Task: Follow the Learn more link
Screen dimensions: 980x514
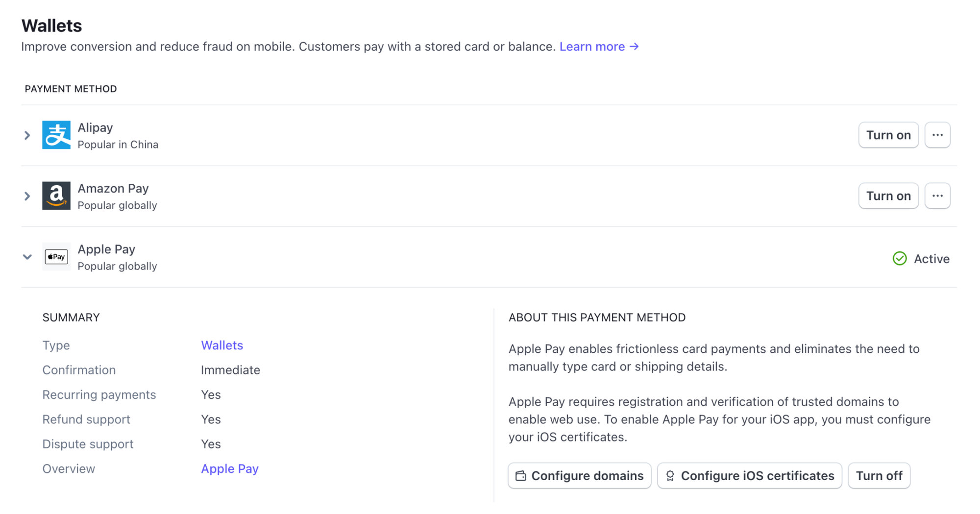Action: [x=593, y=47]
